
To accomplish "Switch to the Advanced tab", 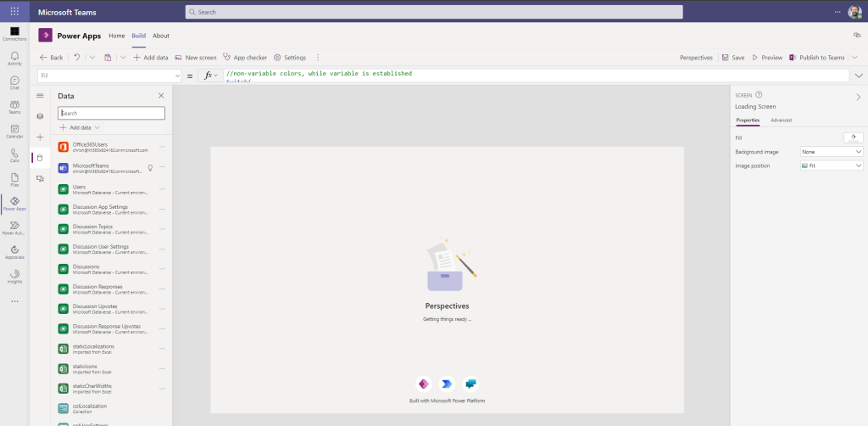I will click(x=781, y=121).
